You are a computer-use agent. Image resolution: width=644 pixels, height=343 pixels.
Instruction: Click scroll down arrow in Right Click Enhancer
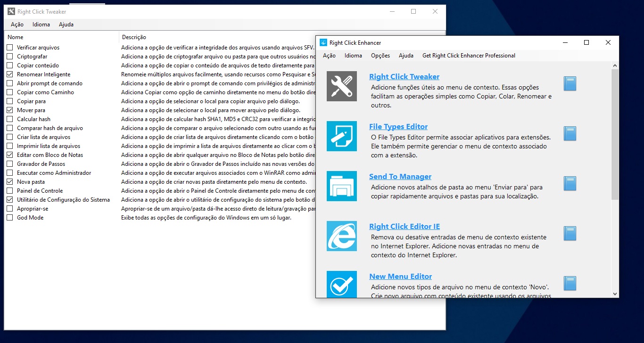[x=615, y=294]
